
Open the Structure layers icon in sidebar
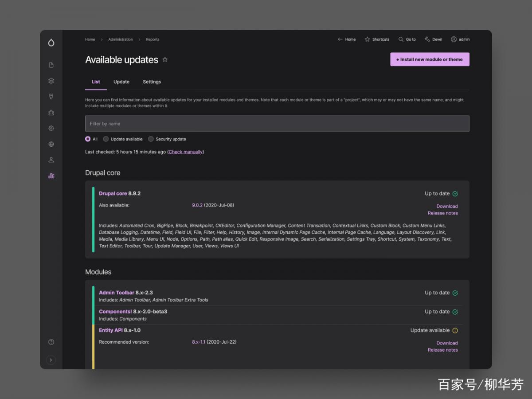(51, 81)
